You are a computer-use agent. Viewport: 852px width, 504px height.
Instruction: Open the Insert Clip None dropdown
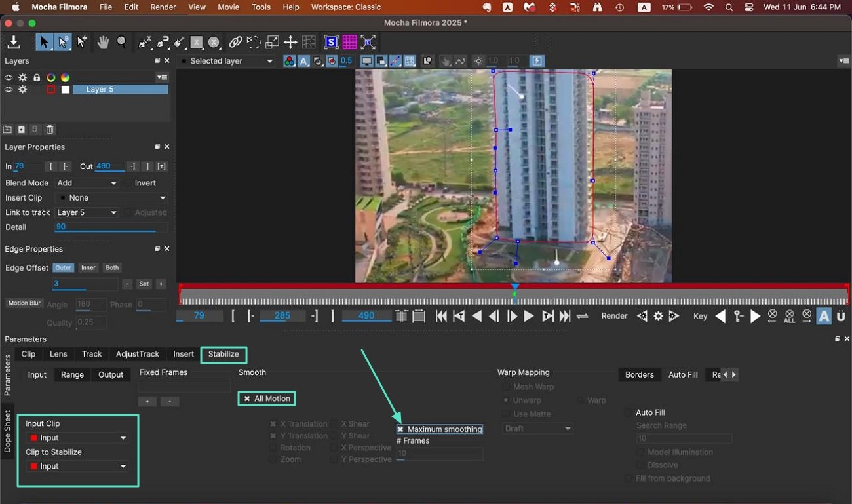point(111,197)
